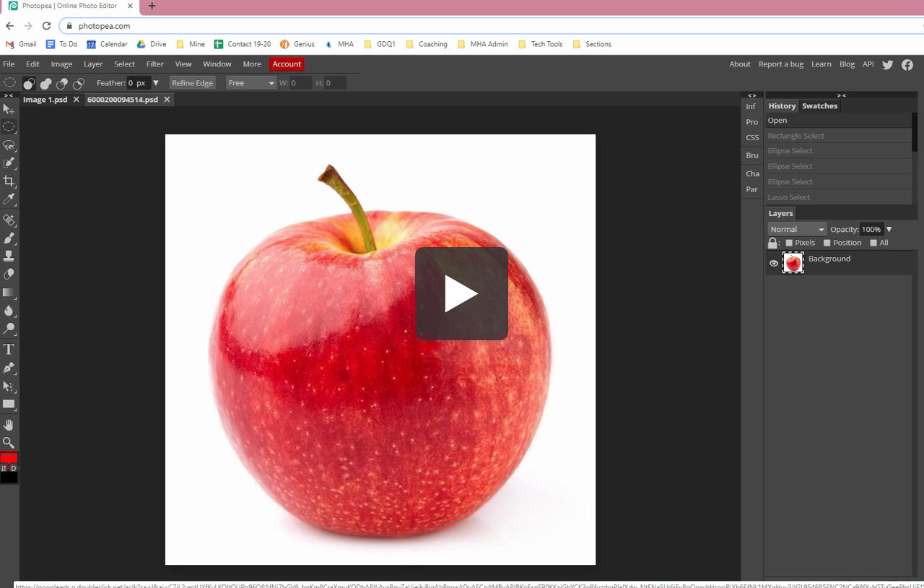Open the Free constraint dropdown

point(250,82)
